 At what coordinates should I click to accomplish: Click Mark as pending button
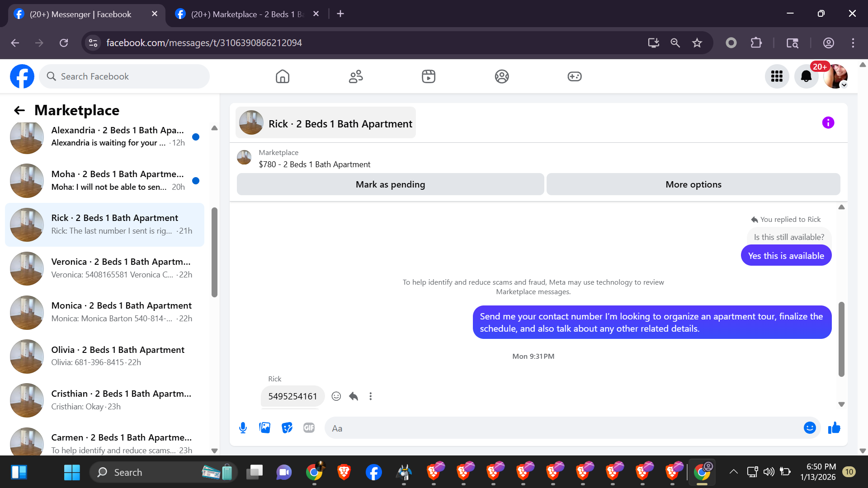[390, 184]
